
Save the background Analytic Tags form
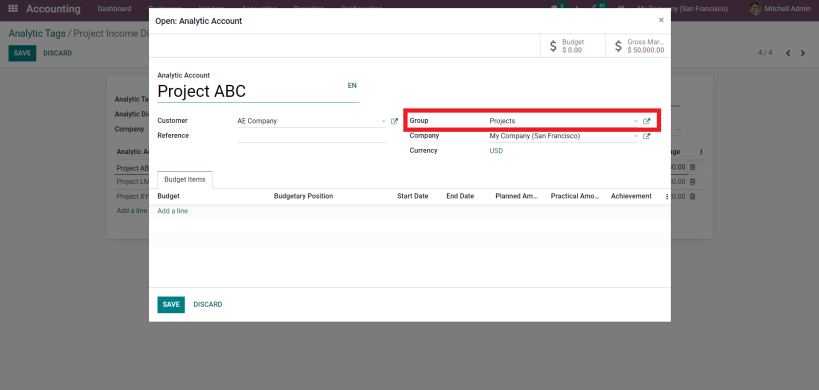click(x=22, y=53)
